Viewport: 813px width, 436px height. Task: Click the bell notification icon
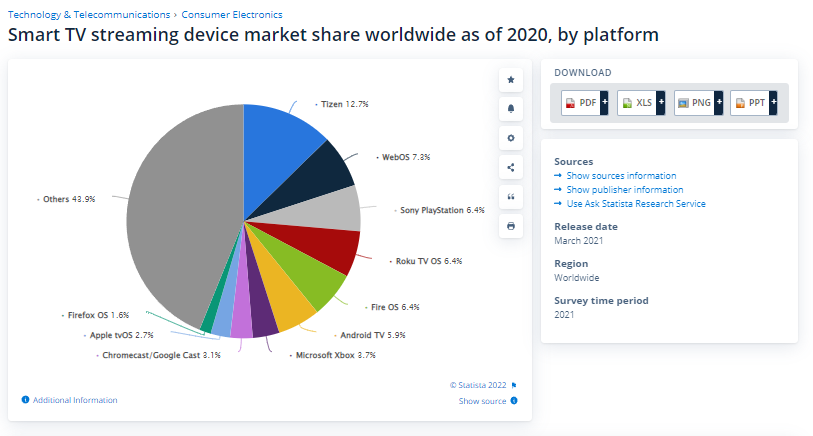pyautogui.click(x=511, y=108)
